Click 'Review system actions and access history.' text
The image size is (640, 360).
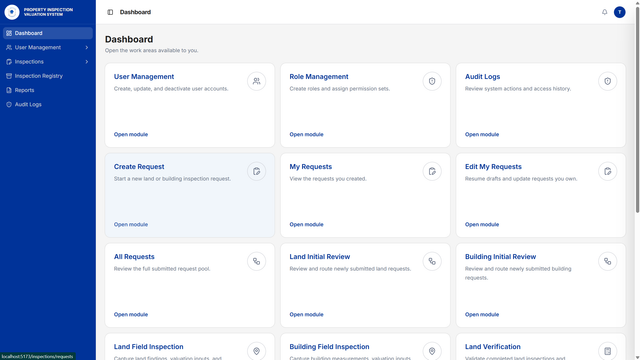[518, 89]
